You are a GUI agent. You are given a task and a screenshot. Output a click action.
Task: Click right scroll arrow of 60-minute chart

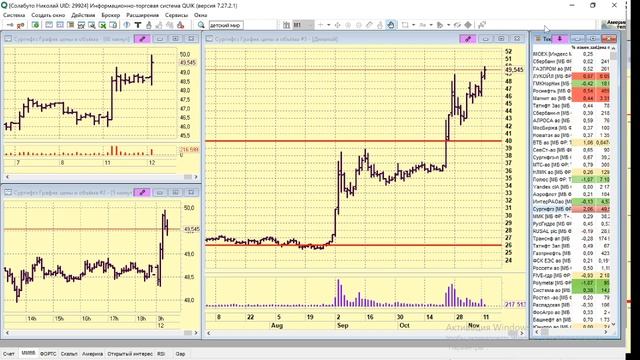pos(196,177)
